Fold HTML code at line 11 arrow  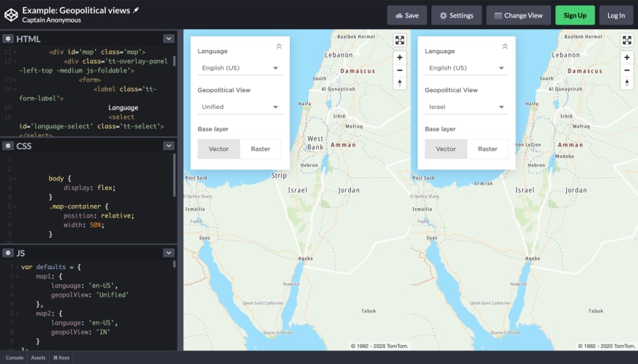15,52
